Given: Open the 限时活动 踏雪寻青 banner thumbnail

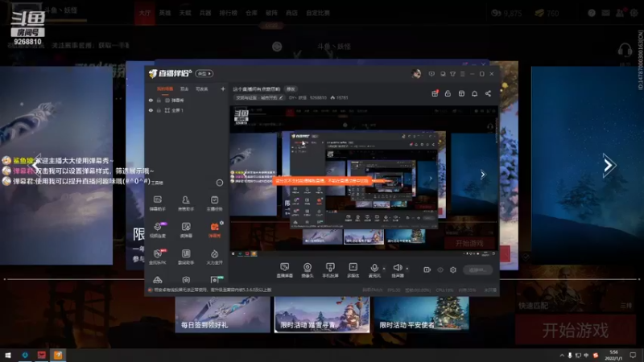Looking at the screenshot, I should (322, 315).
